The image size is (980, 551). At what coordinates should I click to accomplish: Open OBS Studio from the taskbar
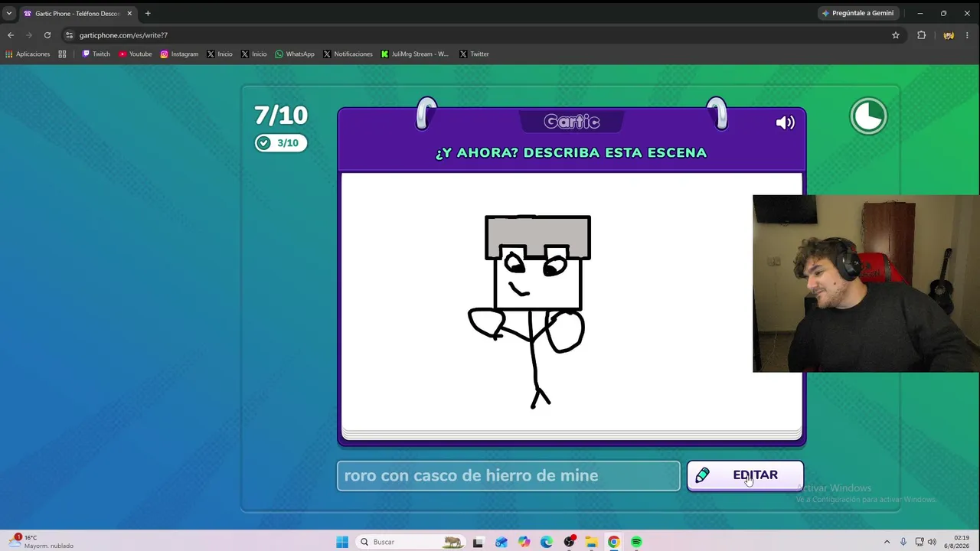click(x=569, y=542)
